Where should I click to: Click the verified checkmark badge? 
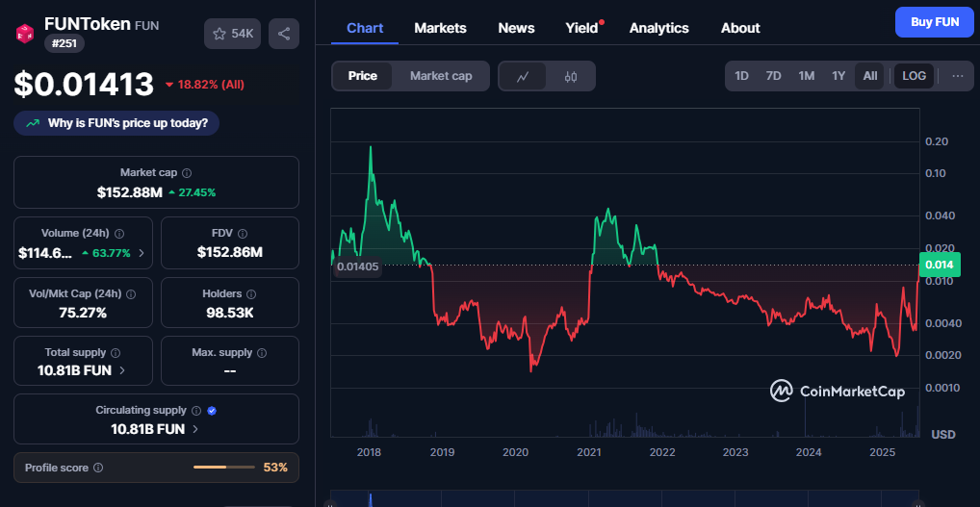tap(212, 411)
